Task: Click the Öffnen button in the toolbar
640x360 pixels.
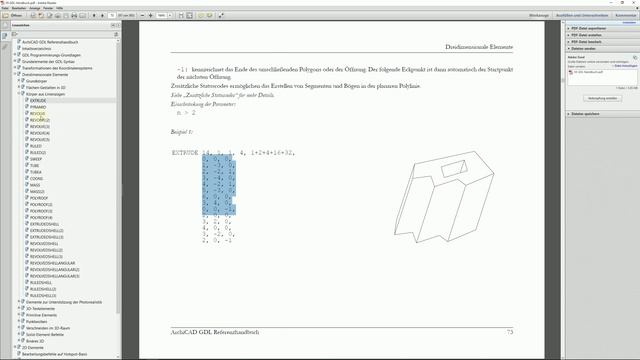Action: click(12, 16)
